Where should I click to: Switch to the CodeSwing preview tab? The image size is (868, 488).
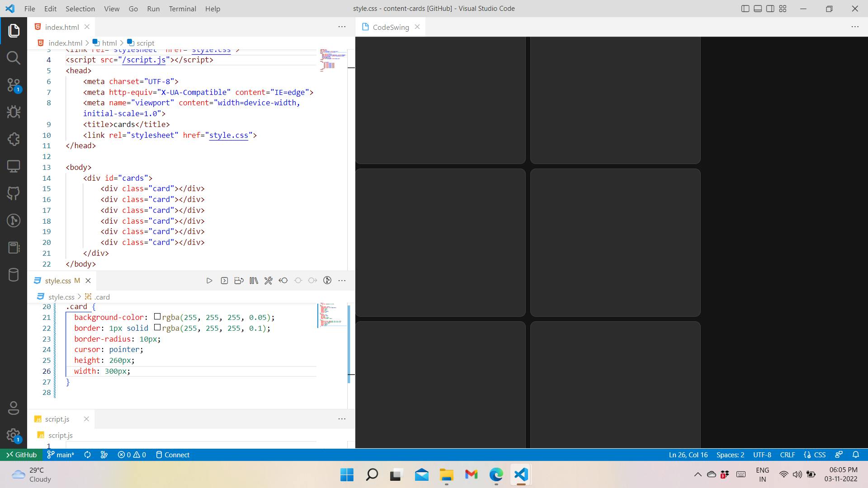(391, 27)
